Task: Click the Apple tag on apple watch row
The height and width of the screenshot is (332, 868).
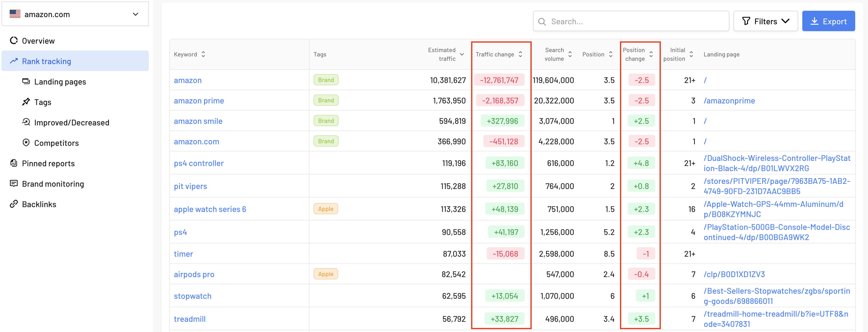Action: pos(326,209)
